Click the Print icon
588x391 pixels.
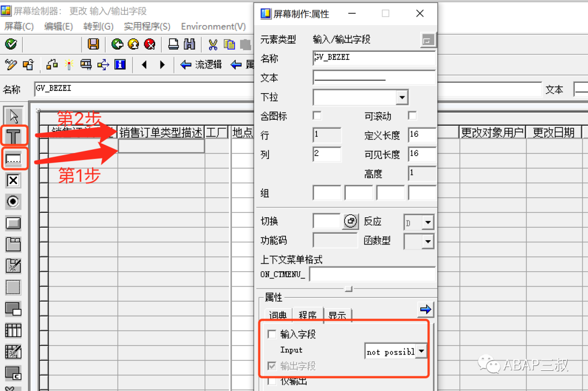(x=173, y=44)
